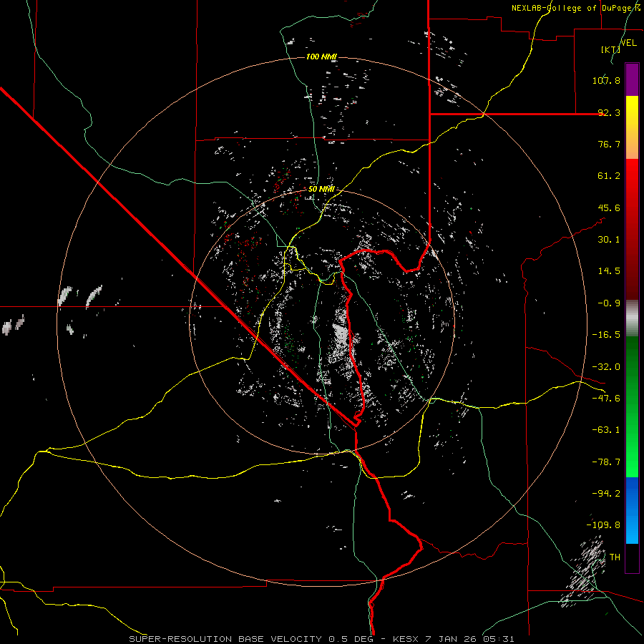Viewport: 644px width, 644px height.
Task: Click the -32.0 velocity scale value
Action: [x=606, y=367]
